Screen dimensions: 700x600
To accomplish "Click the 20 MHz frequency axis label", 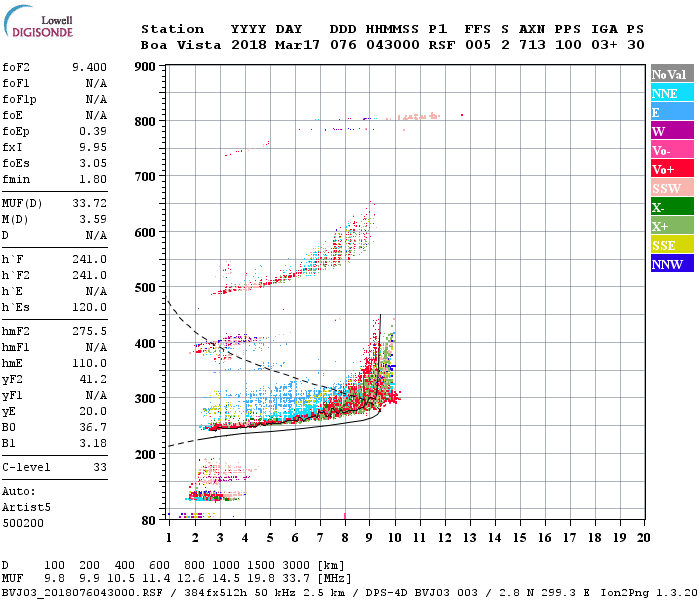I will tap(643, 538).
